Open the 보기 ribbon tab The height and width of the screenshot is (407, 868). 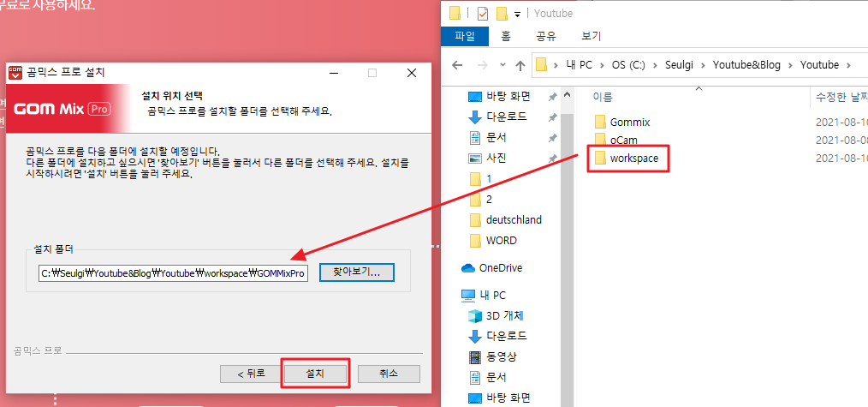(591, 36)
